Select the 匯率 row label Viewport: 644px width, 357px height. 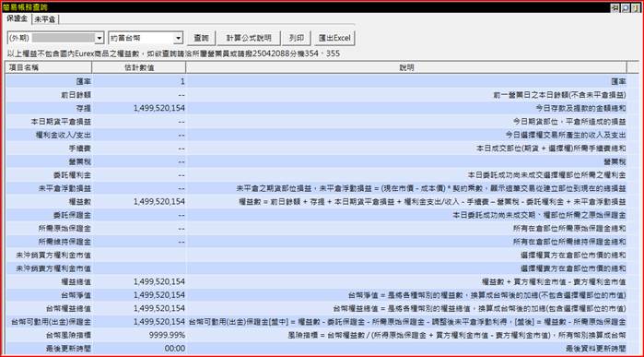point(84,81)
